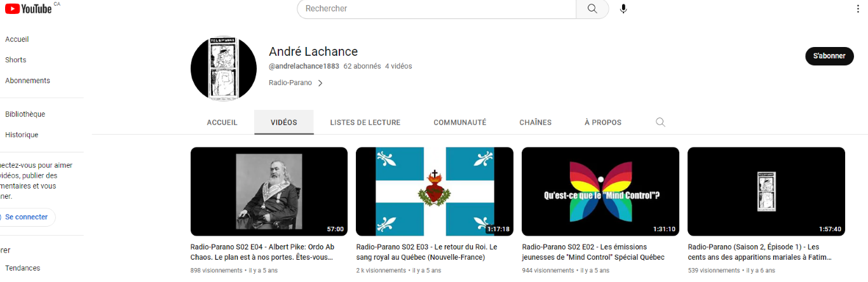This screenshot has height=282, width=868.
Task: Go to the Chaînes tab
Action: (535, 123)
